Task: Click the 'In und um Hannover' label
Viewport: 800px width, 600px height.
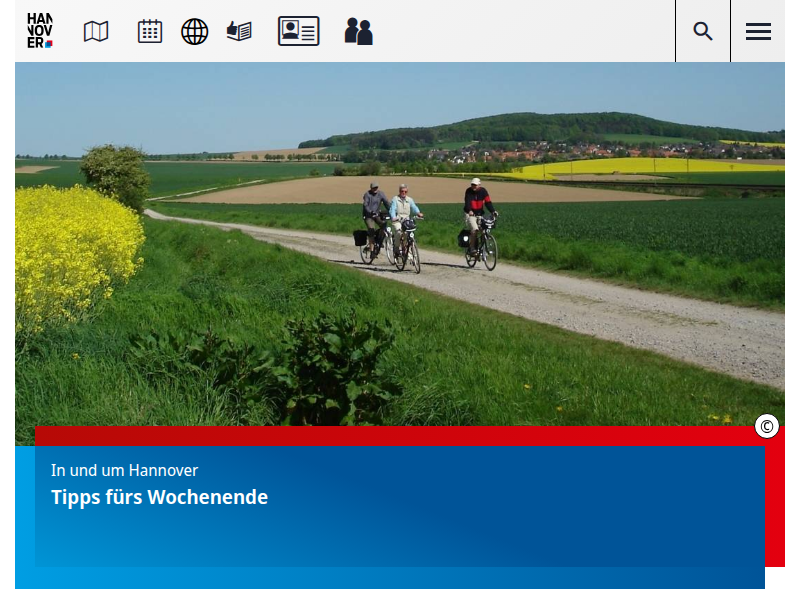Action: click(x=124, y=470)
